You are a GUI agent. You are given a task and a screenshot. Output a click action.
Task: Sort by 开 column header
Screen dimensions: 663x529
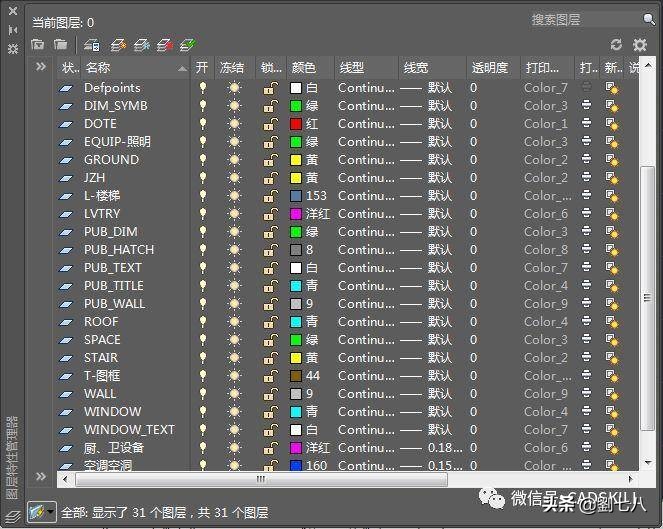tap(202, 68)
